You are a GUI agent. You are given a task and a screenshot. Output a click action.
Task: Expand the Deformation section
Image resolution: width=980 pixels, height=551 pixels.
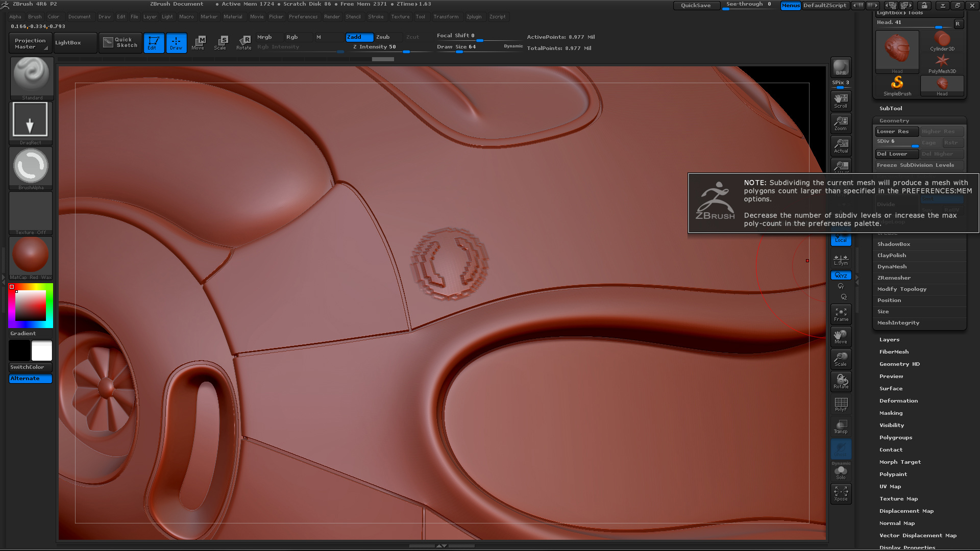[898, 401]
